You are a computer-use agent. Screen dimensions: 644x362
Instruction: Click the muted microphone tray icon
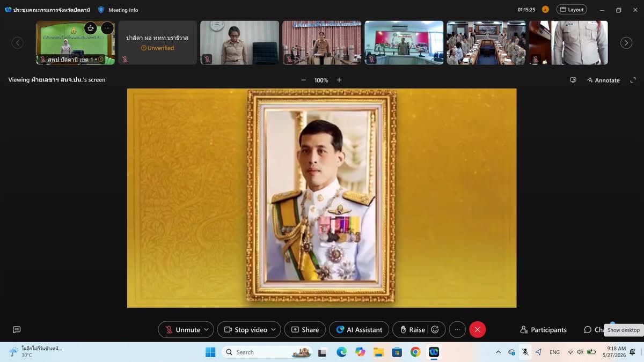click(x=525, y=352)
